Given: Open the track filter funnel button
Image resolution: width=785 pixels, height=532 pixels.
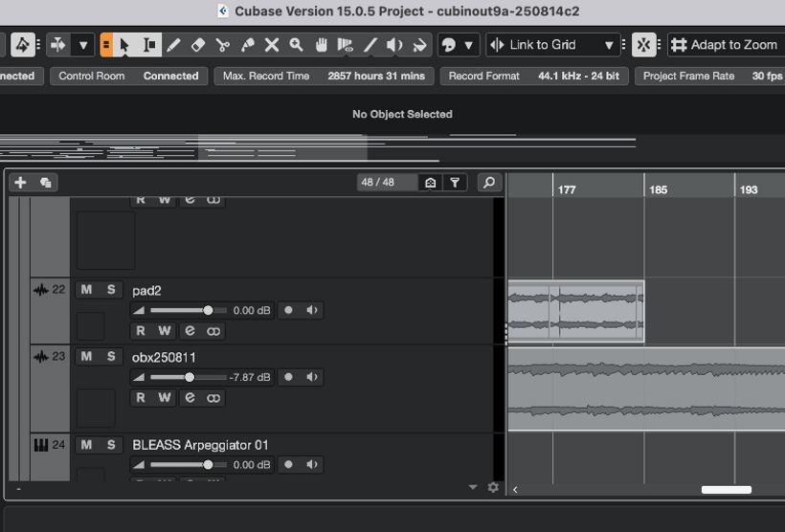Looking at the screenshot, I should 455,183.
